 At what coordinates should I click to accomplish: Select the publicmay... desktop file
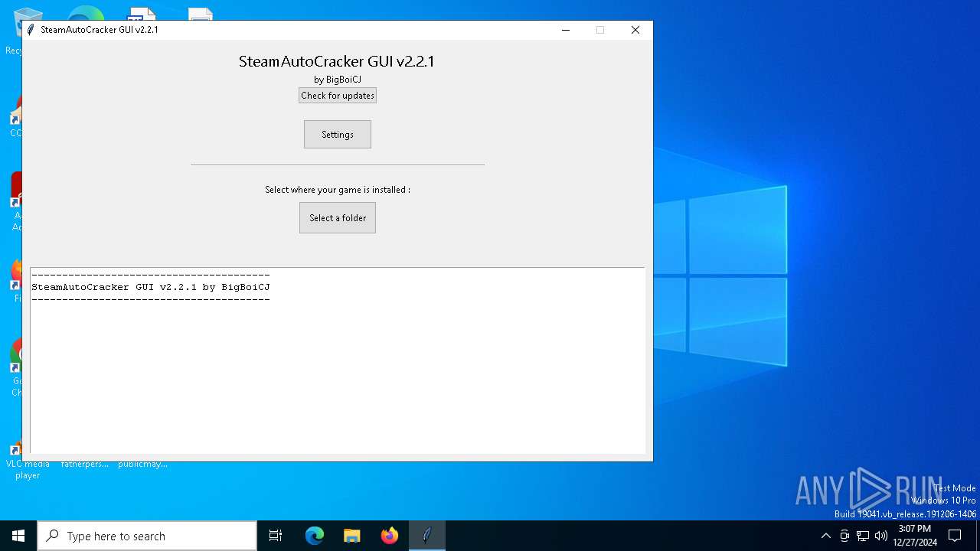pos(142,462)
